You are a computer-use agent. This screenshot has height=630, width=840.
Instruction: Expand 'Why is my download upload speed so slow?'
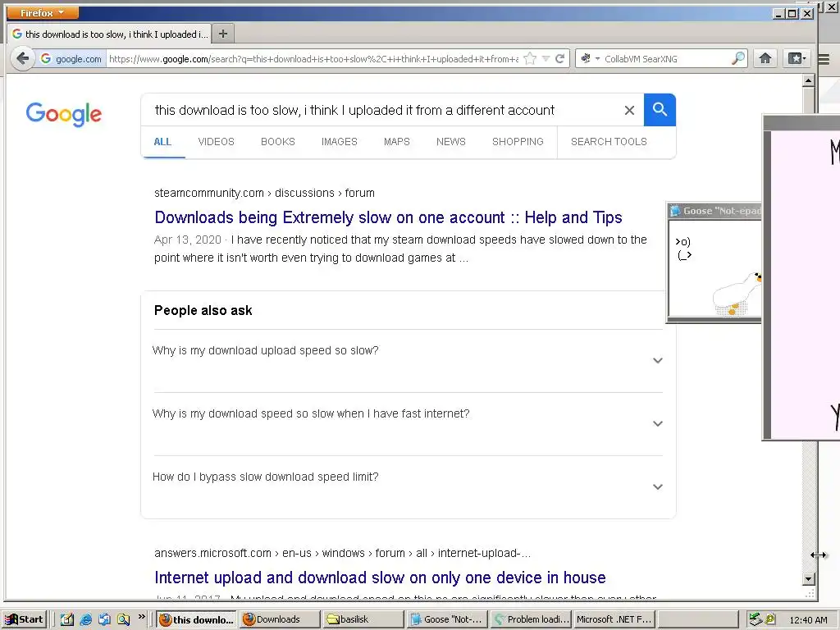click(x=408, y=361)
